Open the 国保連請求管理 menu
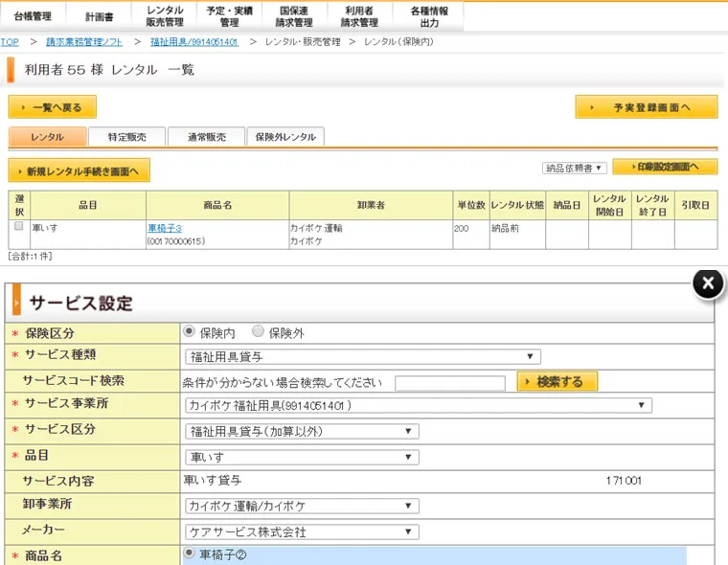The image size is (728, 565). click(294, 15)
